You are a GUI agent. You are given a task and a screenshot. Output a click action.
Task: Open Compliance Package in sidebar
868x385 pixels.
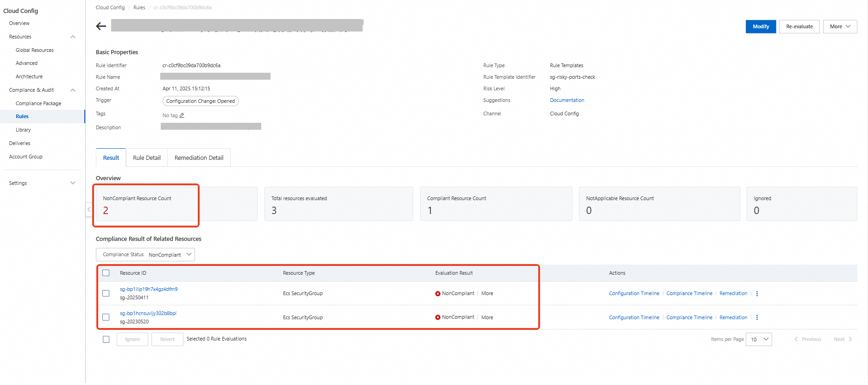[38, 103]
